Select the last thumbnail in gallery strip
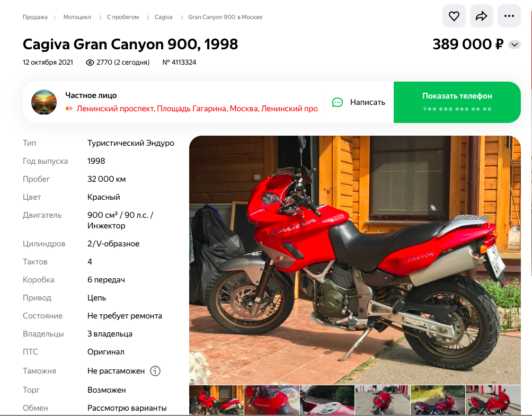Screen dimensions: 532x416 [x=493, y=400]
